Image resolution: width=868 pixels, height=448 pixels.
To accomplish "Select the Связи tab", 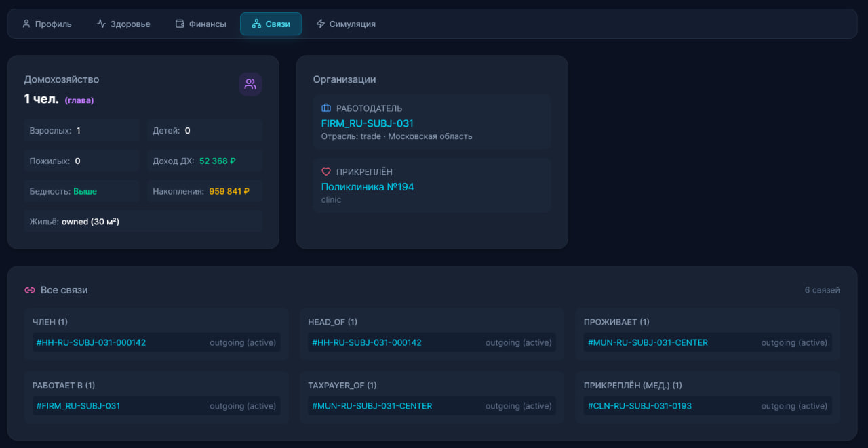I will click(271, 24).
